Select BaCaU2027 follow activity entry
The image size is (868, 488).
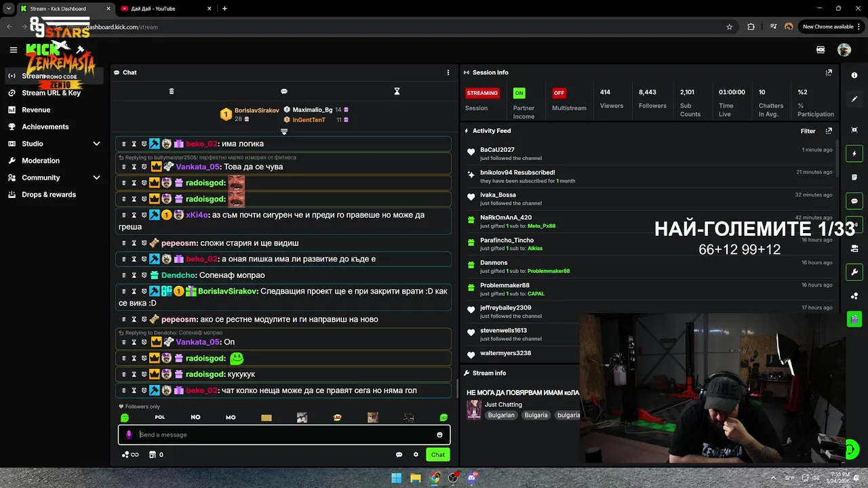click(x=650, y=153)
